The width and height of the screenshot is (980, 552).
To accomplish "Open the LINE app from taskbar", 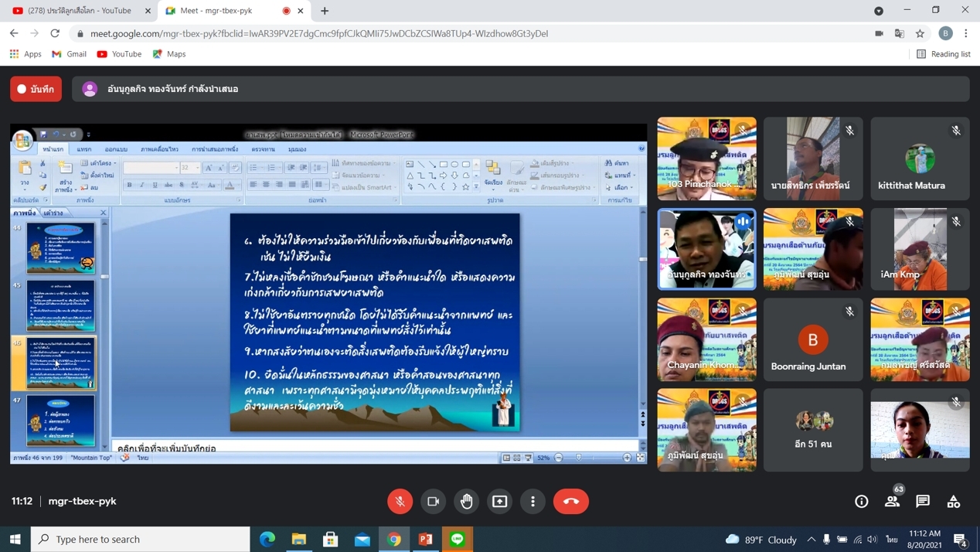I will tap(458, 539).
